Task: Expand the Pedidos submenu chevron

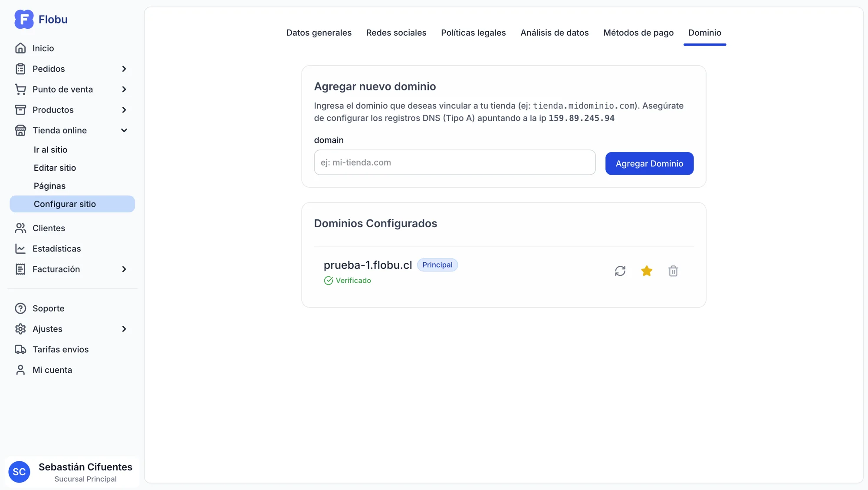Action: pos(124,69)
